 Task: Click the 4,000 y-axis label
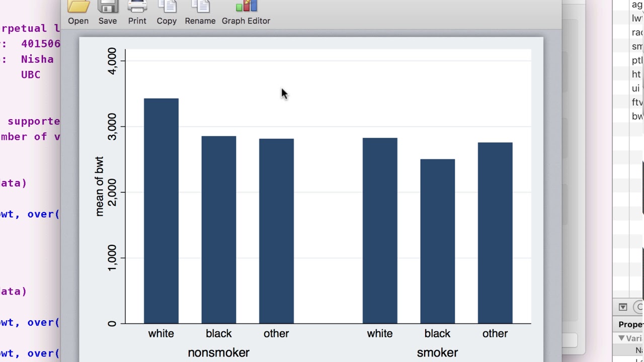tap(112, 61)
